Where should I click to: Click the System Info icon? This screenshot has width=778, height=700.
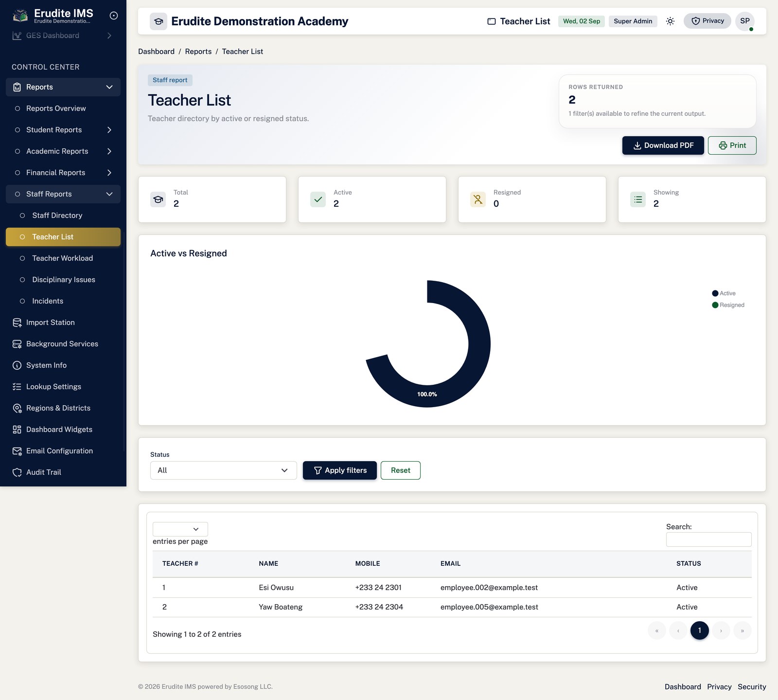point(17,365)
